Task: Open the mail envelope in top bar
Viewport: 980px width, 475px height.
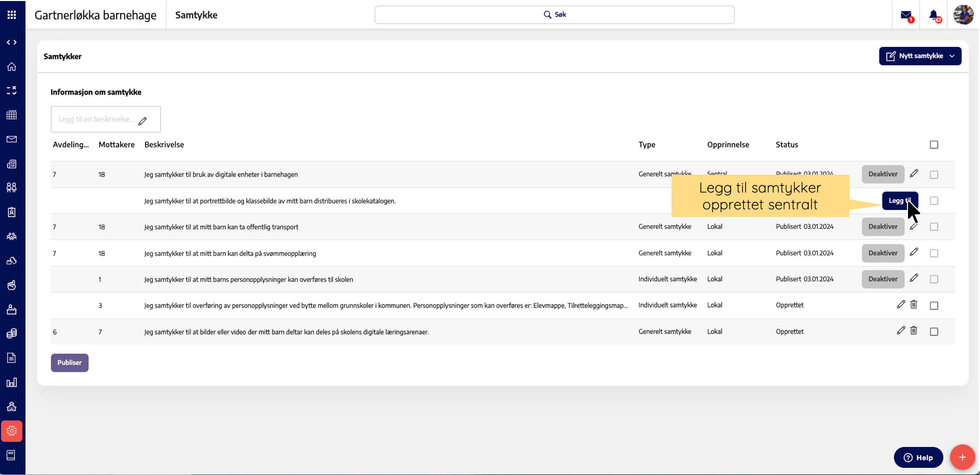Action: coord(906,15)
